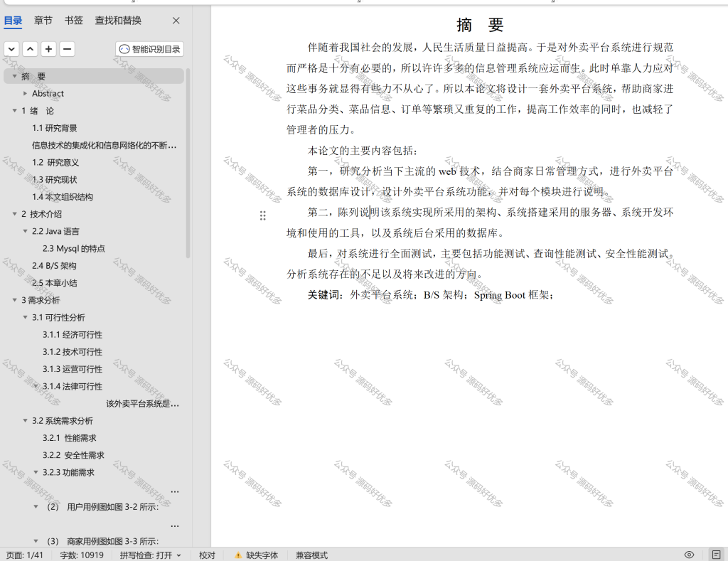Open the 拼写检查 spell check dropdown
The image size is (728, 561).
151,555
